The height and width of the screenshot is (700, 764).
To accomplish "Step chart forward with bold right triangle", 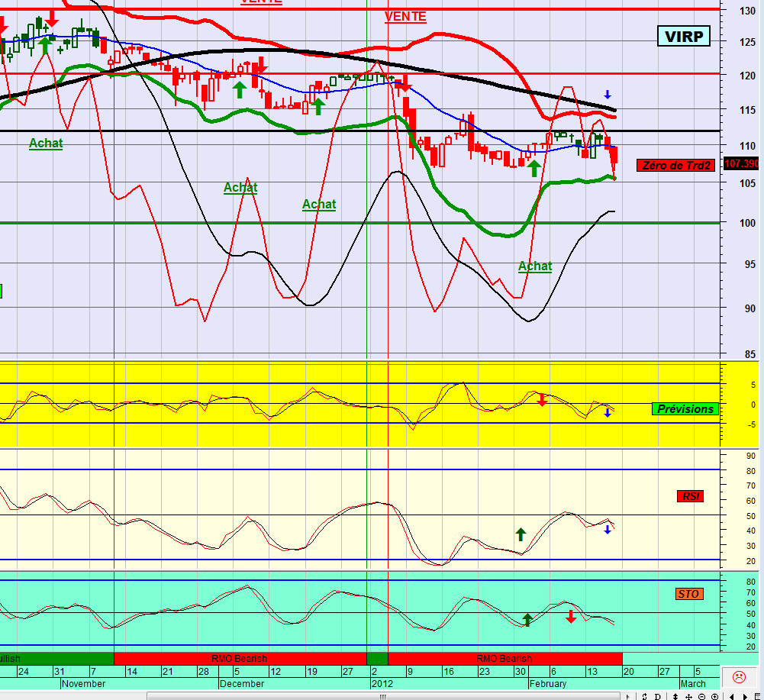I will click(x=745, y=697).
